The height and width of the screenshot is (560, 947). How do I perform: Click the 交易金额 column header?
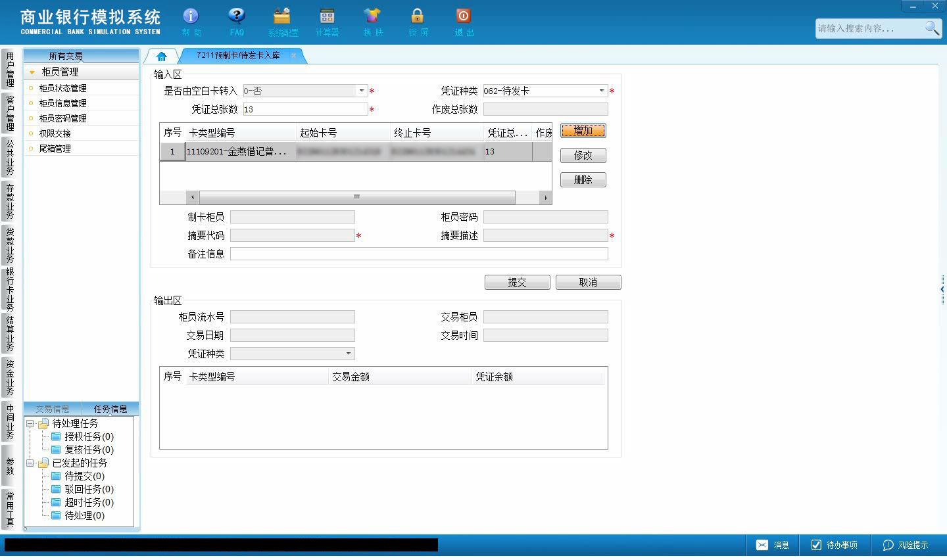pyautogui.click(x=401, y=377)
